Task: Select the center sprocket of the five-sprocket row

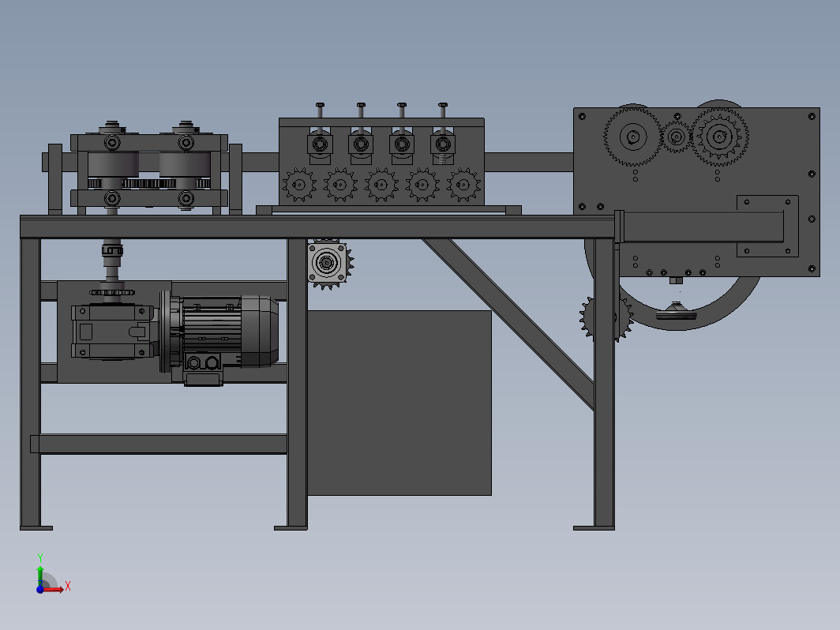Action: click(x=381, y=185)
